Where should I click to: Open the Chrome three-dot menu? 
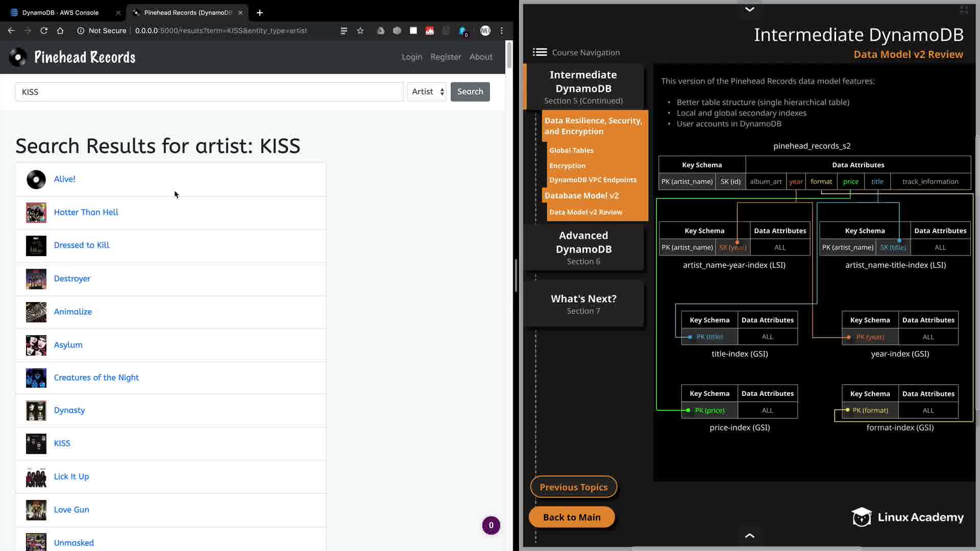coord(502,31)
